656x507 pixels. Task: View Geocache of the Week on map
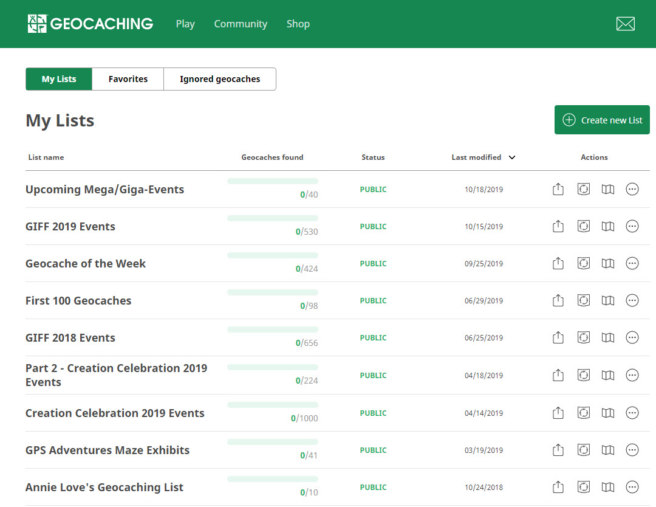[608, 264]
